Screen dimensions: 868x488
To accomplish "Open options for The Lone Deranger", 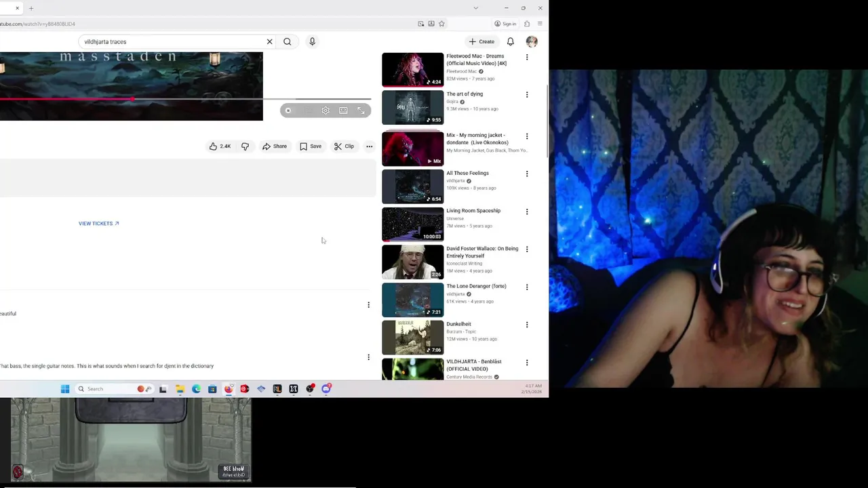I will [x=527, y=287].
